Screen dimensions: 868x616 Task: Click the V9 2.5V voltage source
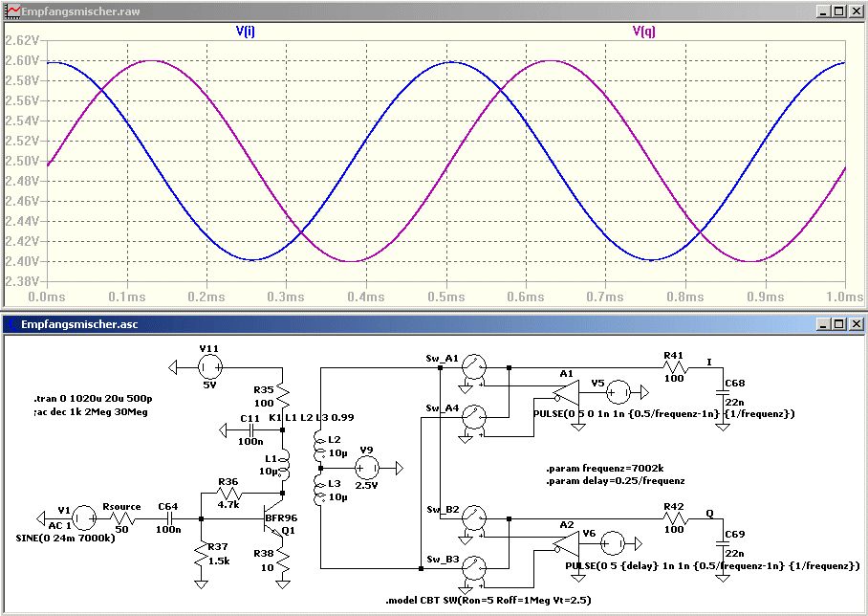point(363,467)
